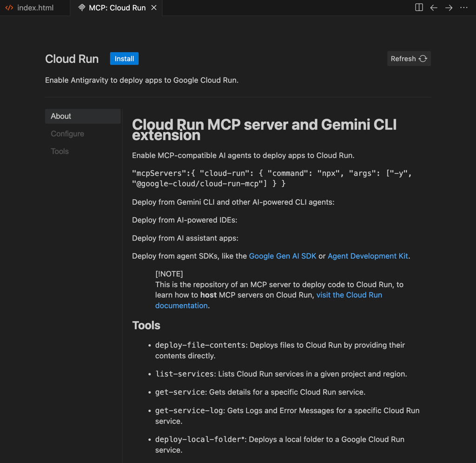Click 'Deploy from Gemini CLI' line

233,202
